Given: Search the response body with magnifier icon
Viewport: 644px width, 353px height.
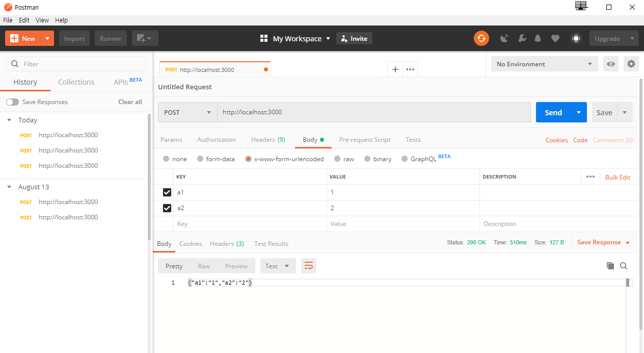Looking at the screenshot, I should click(x=624, y=266).
